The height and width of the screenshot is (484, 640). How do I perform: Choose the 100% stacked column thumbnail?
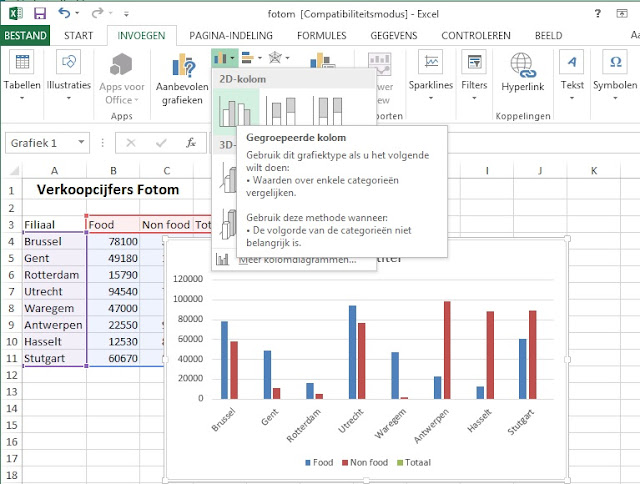point(327,110)
